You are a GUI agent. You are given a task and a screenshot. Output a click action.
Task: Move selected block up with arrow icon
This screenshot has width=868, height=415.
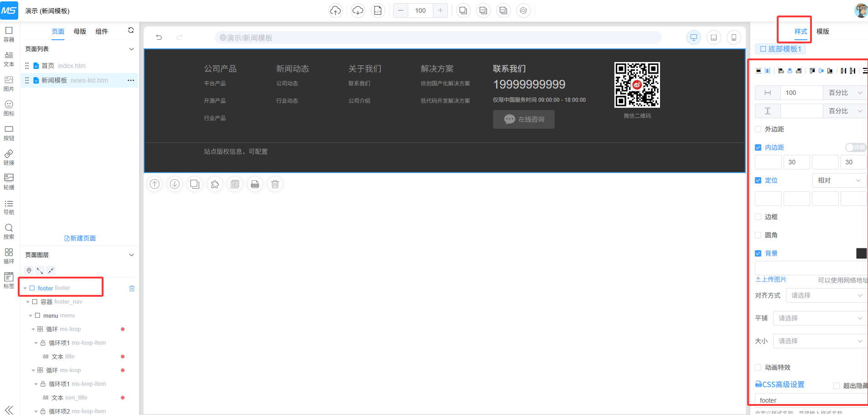pos(155,184)
